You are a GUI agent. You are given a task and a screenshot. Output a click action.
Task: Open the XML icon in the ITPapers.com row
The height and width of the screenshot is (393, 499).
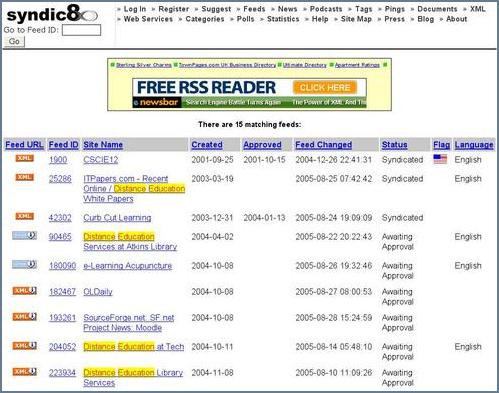click(24, 177)
